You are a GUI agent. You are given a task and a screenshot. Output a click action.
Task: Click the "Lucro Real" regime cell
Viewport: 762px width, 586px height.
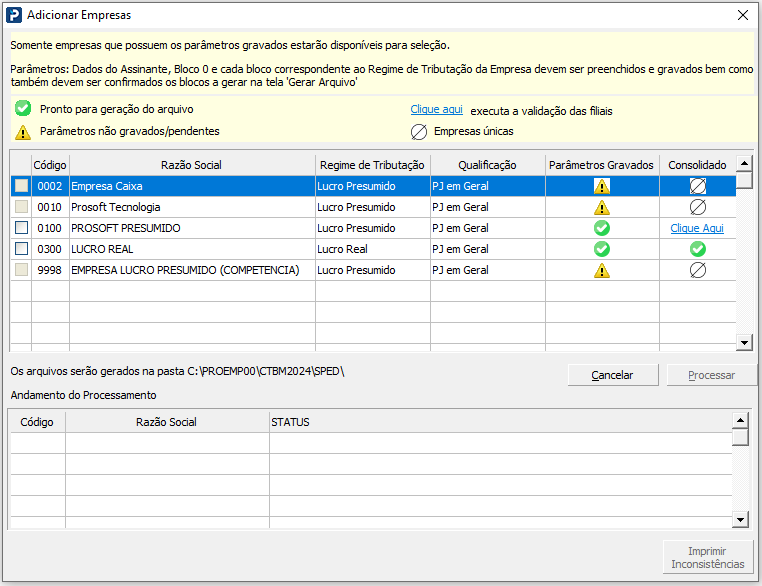click(x=373, y=249)
